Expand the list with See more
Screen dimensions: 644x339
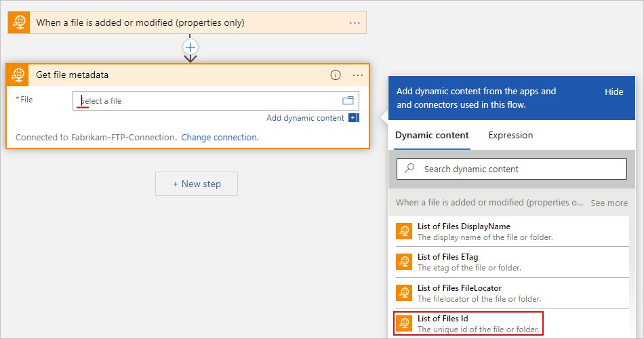tap(609, 203)
